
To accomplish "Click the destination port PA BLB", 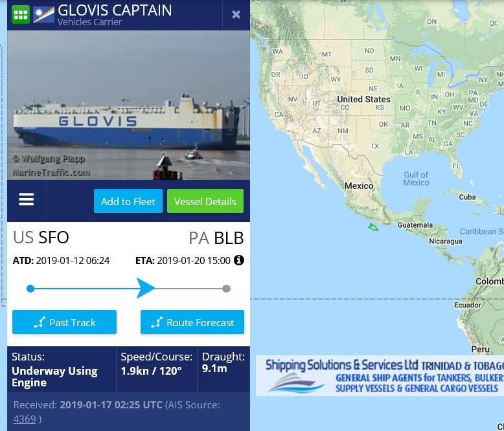I will 216,238.
